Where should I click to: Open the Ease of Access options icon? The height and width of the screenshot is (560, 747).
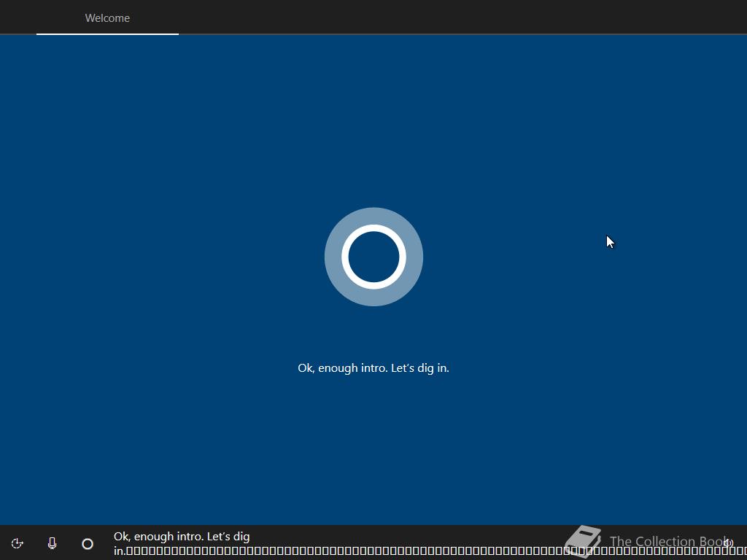click(x=18, y=543)
